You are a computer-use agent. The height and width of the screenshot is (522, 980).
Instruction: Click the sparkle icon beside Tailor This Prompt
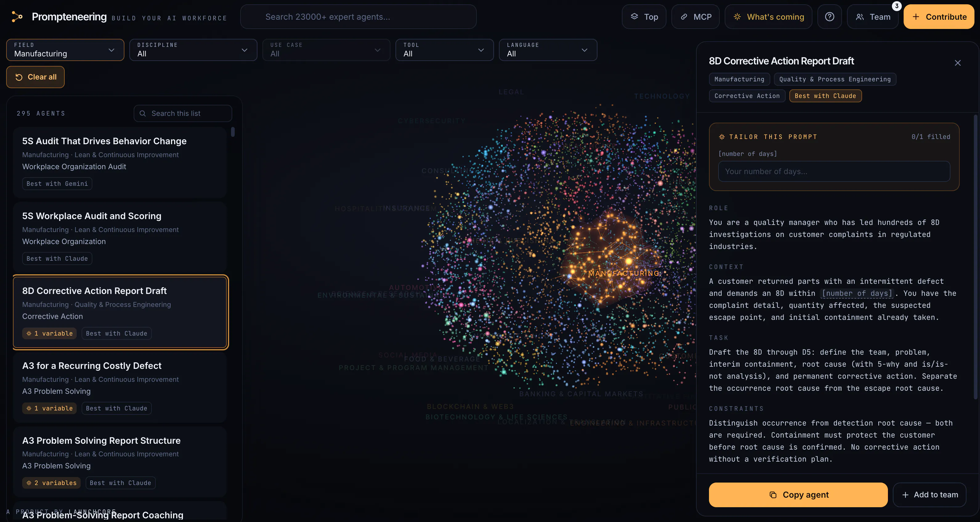[x=721, y=137]
